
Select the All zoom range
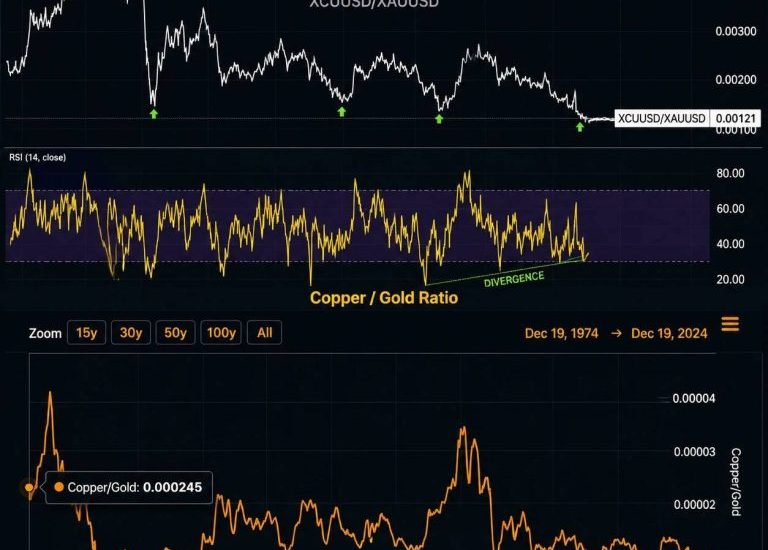(264, 333)
